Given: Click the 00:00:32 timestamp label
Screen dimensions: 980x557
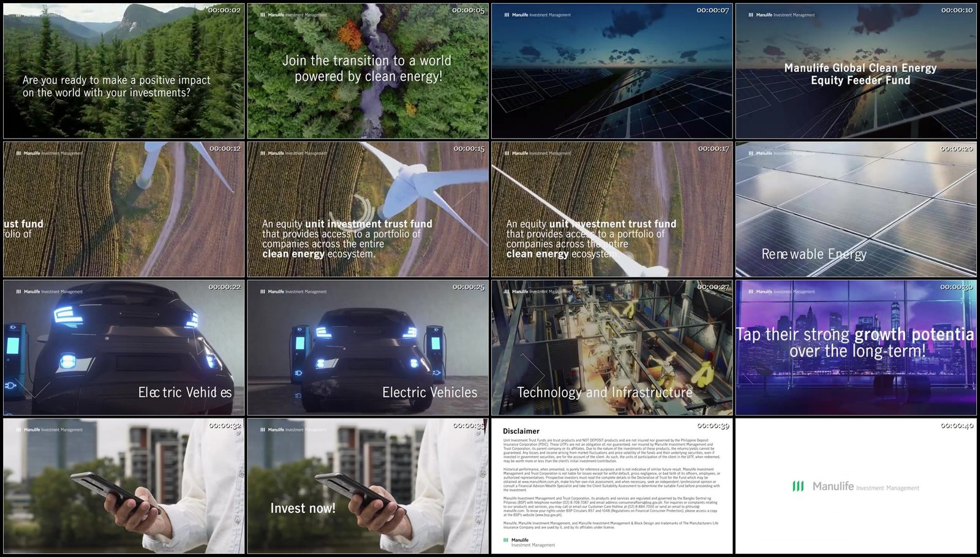Looking at the screenshot, I should tap(225, 425).
